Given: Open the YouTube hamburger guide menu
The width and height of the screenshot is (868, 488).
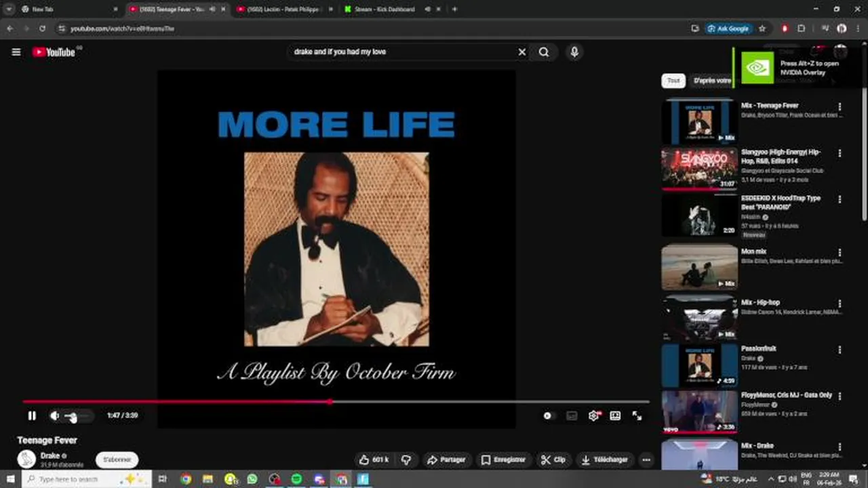Looking at the screenshot, I should 16,52.
